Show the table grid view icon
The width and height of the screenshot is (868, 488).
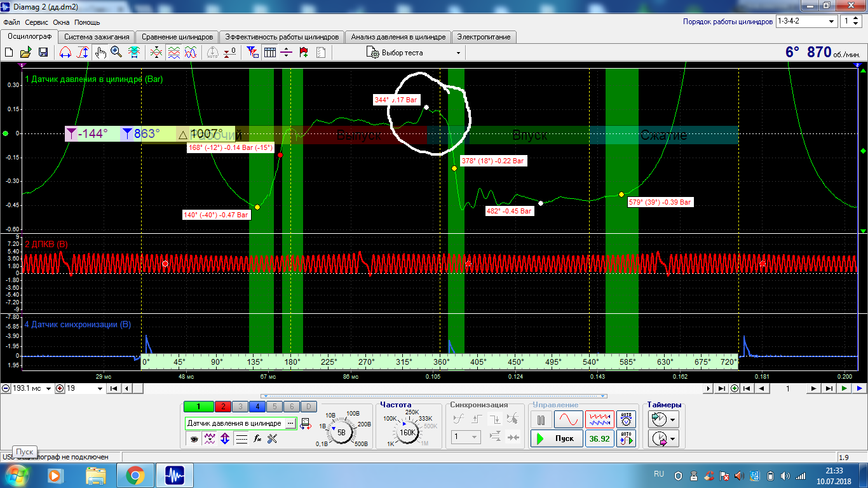269,53
